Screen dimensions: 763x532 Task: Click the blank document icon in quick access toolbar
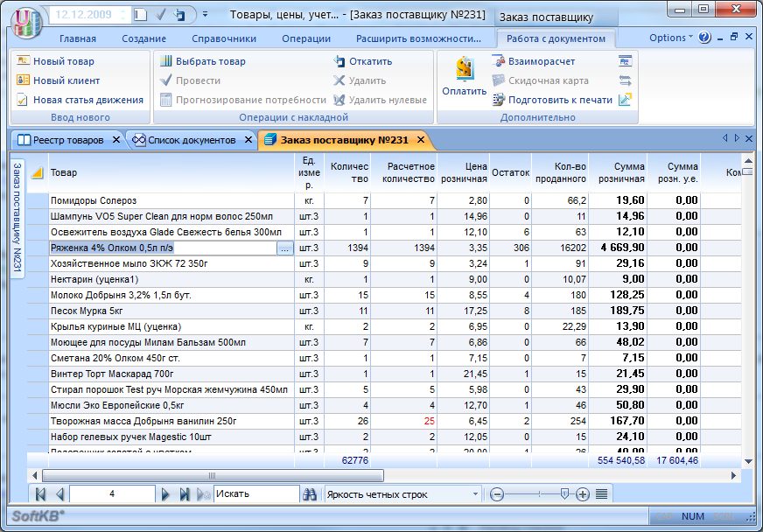click(x=141, y=15)
